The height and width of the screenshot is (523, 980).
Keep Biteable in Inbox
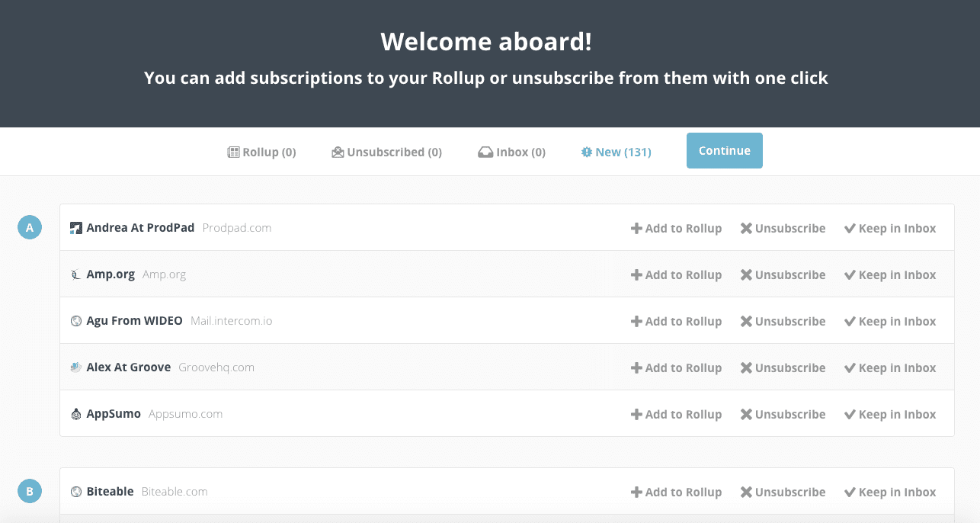point(890,492)
